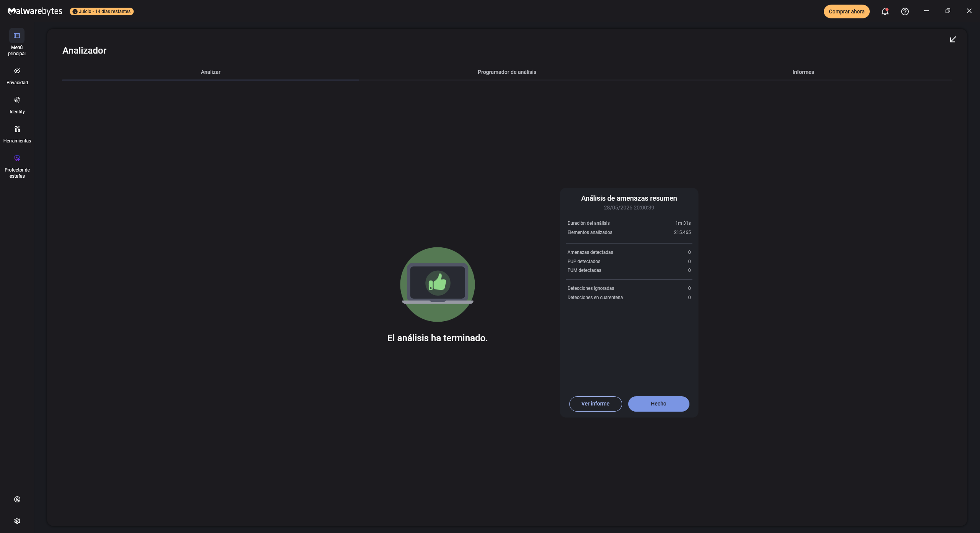Switch to the Analizar tab
The image size is (980, 533).
pos(211,72)
